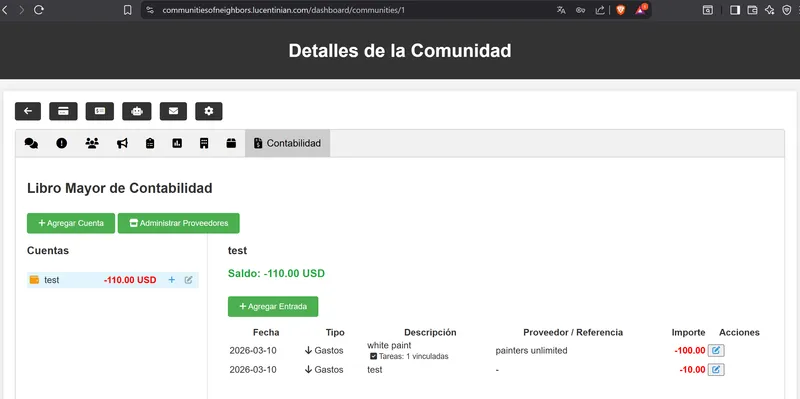Go forward in browser history
Viewport: 800px width, 399px height.
(x=21, y=10)
